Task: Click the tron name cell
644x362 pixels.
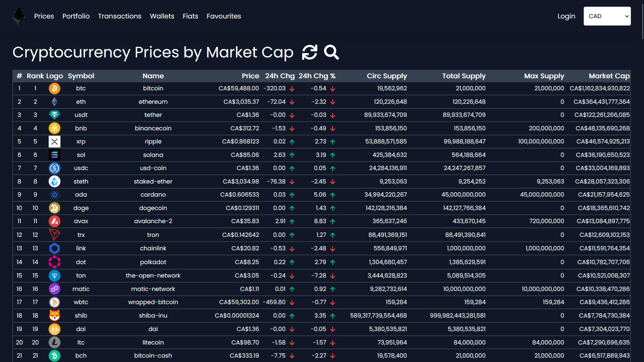Action: tap(153, 235)
